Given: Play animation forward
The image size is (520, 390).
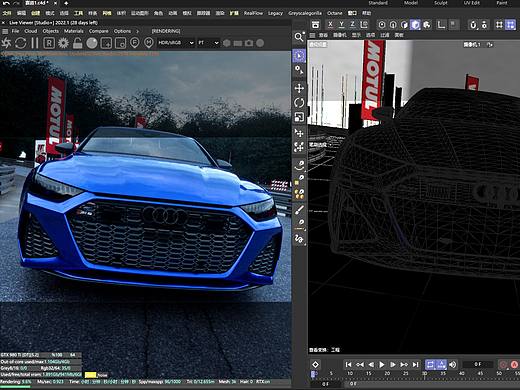Looking at the screenshot, I should 382,365.
